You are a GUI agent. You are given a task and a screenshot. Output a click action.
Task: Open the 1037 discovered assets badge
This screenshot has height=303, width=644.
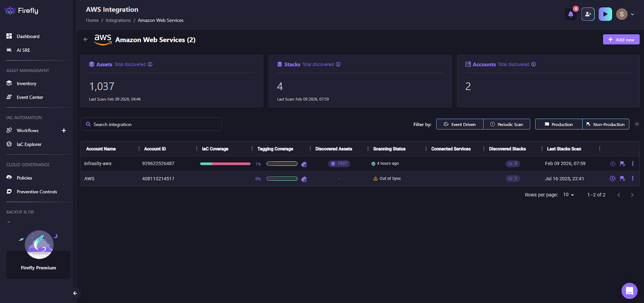(x=339, y=164)
